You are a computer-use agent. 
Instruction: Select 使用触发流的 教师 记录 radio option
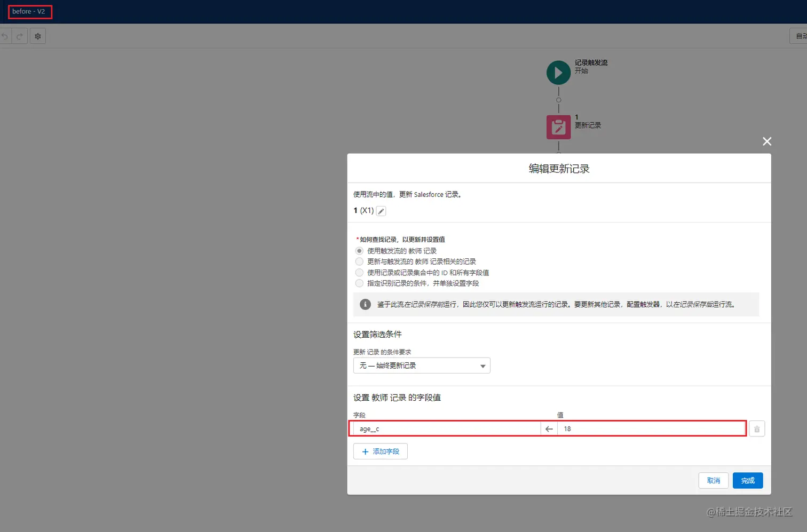359,251
